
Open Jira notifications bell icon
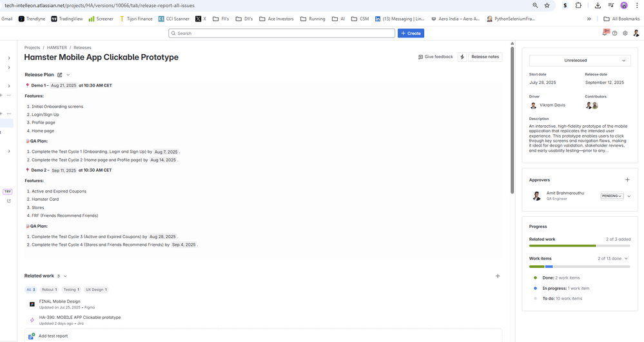[605, 33]
